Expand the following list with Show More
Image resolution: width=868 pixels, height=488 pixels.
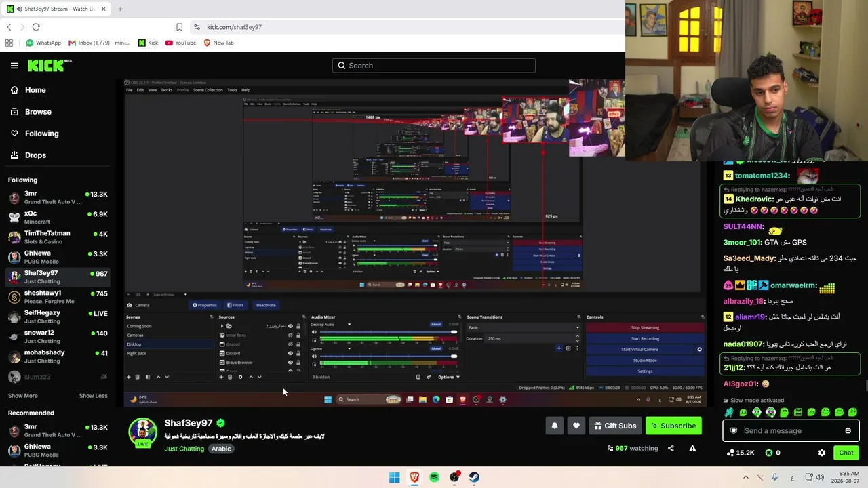click(x=23, y=396)
